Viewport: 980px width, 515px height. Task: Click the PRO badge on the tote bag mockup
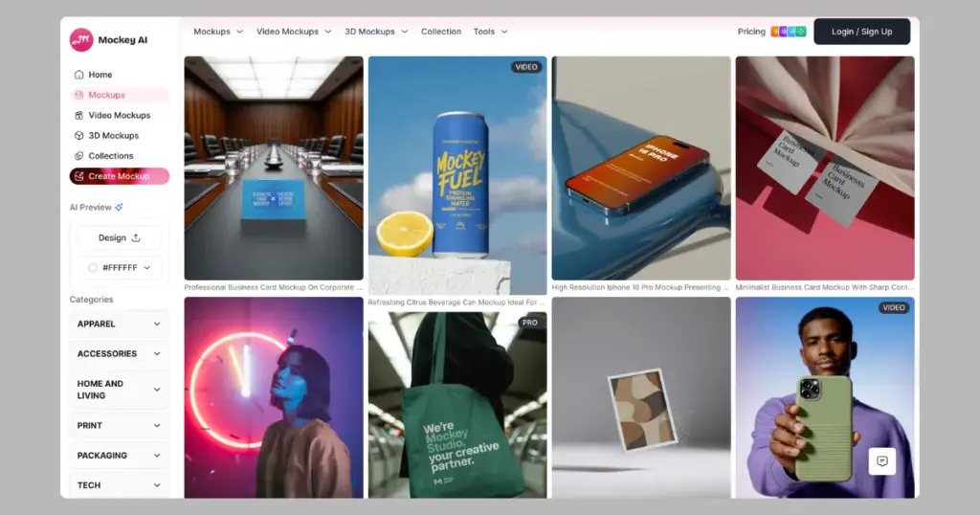[x=530, y=323]
